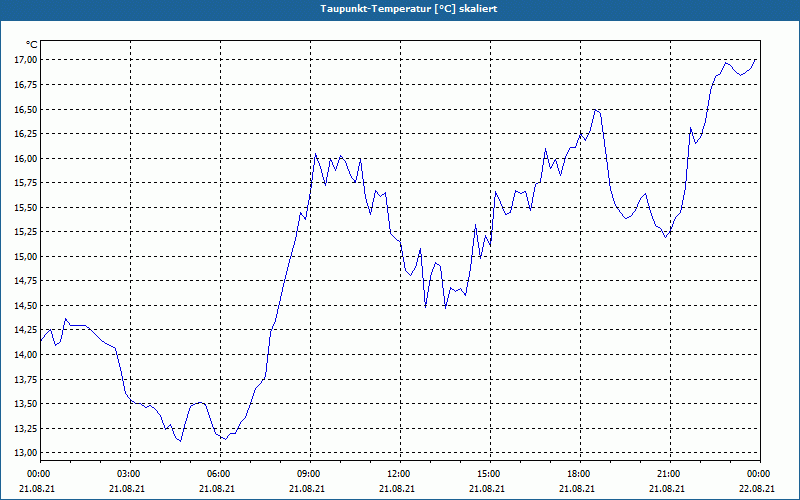The height and width of the screenshot is (500, 800).
Task: Click the 13,75 y-axis value
Action: point(26,379)
